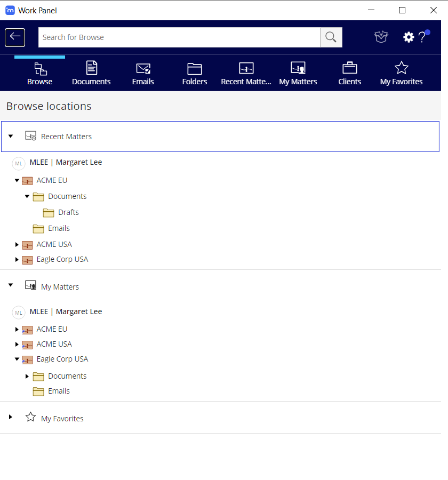Viewport: 448px width, 480px height.
Task: Open the help question mark icon
Action: (422, 37)
